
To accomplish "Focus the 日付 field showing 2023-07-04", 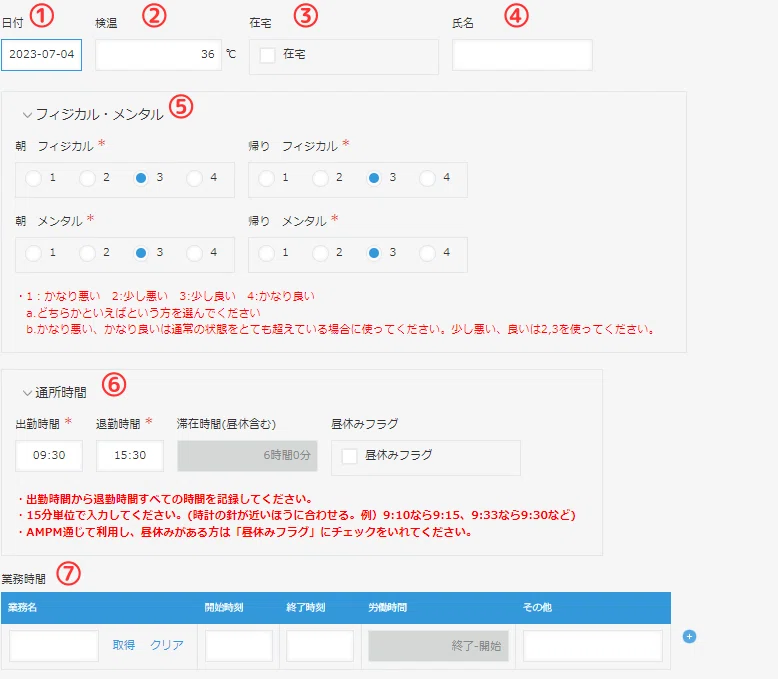I will pos(41,55).
